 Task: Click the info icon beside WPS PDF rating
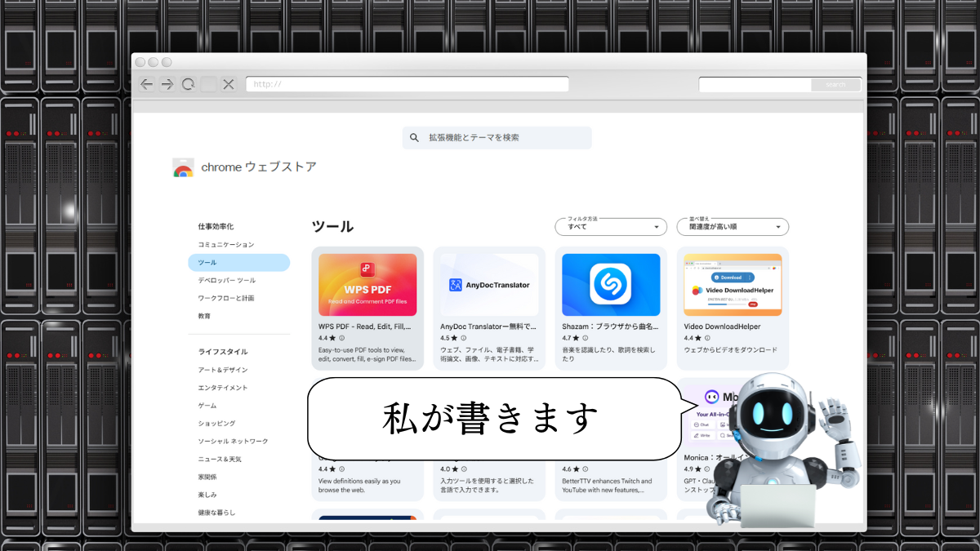[x=341, y=338]
